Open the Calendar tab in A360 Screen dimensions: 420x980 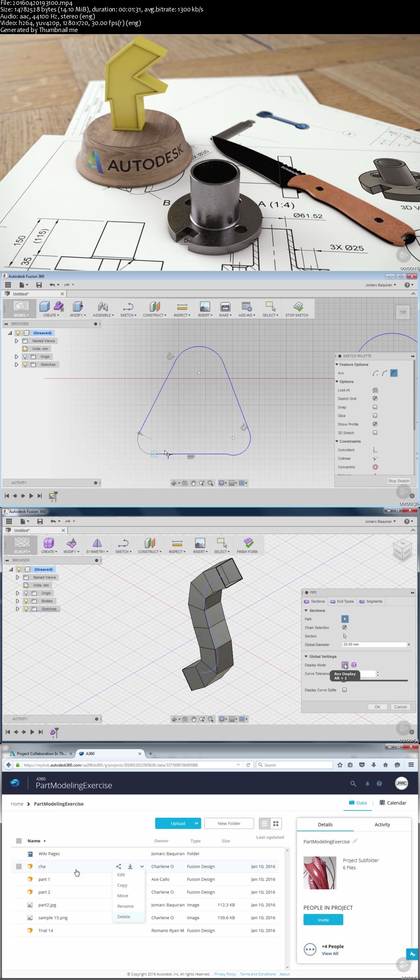pyautogui.click(x=393, y=803)
